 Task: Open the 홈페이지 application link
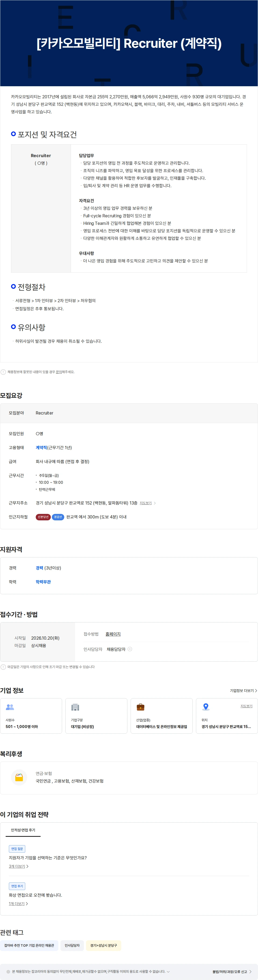pyautogui.click(x=113, y=634)
